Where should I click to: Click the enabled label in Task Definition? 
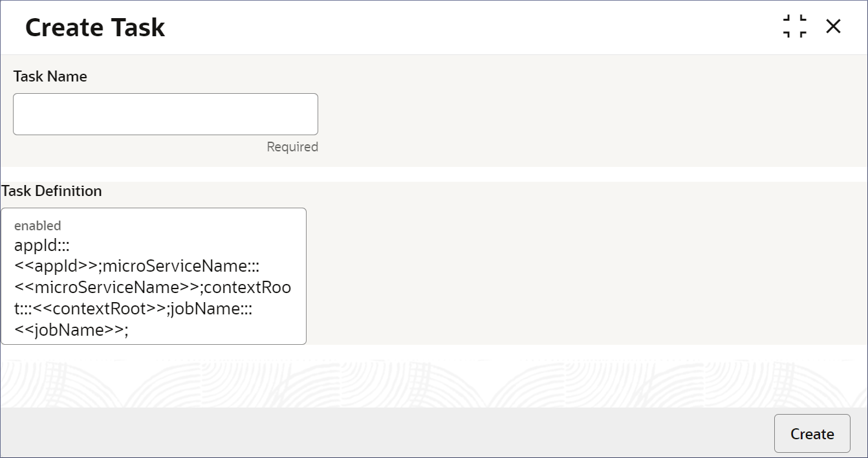point(38,226)
